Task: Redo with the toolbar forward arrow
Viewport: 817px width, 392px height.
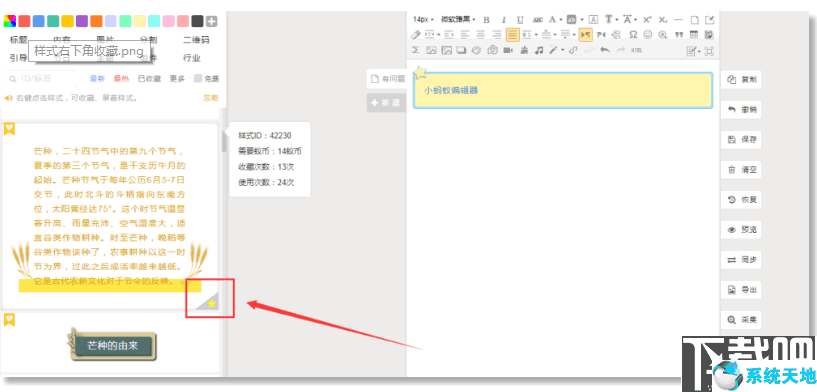Action: pos(621,50)
